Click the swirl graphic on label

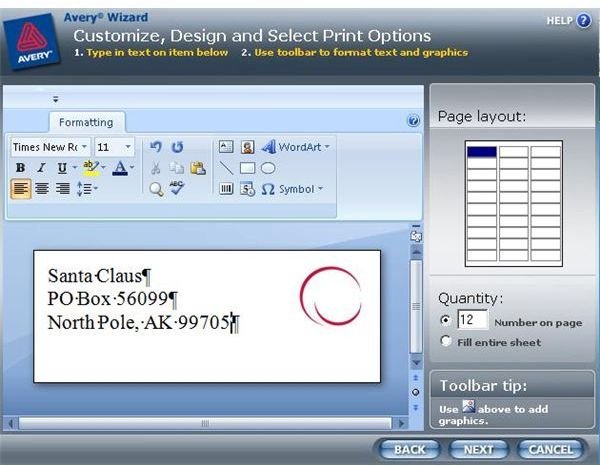(331, 296)
